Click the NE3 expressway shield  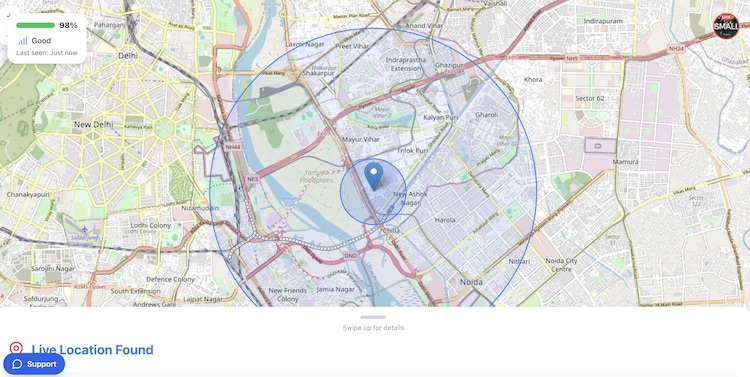pyautogui.click(x=253, y=179)
